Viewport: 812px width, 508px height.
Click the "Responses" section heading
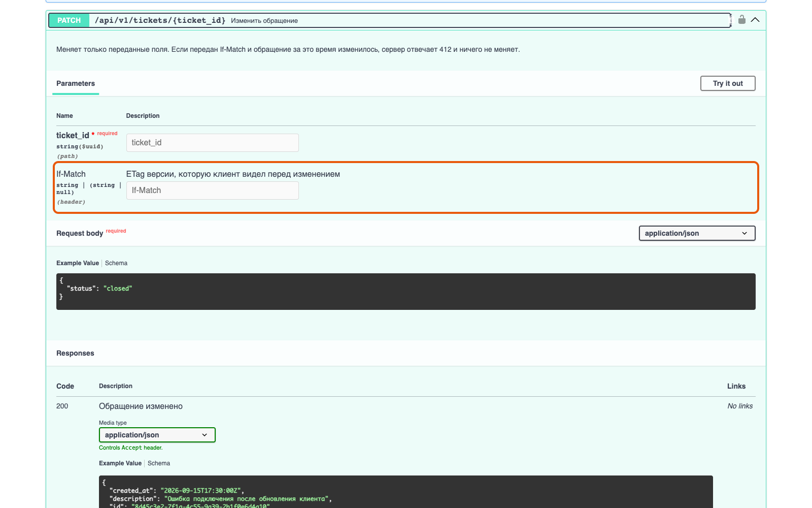point(75,353)
